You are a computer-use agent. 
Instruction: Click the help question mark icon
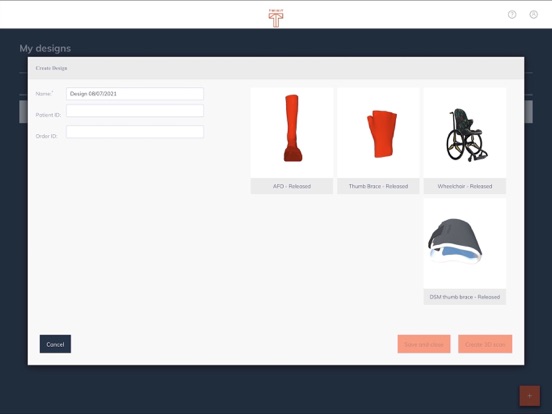(x=512, y=14)
